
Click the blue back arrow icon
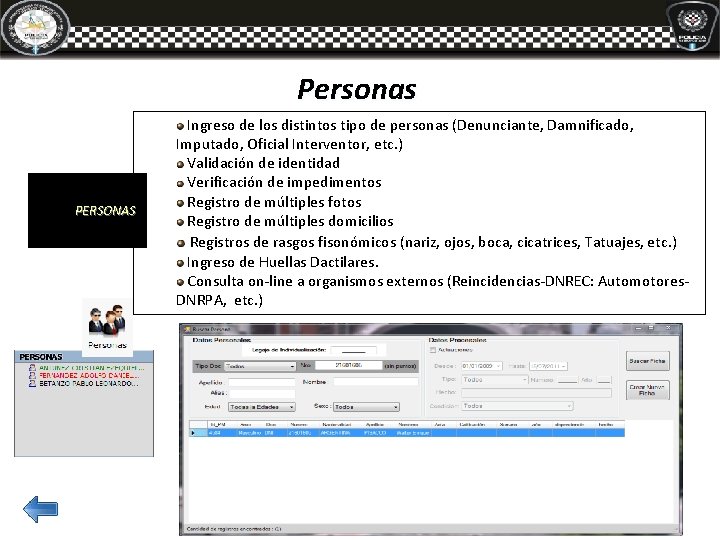coord(40,509)
